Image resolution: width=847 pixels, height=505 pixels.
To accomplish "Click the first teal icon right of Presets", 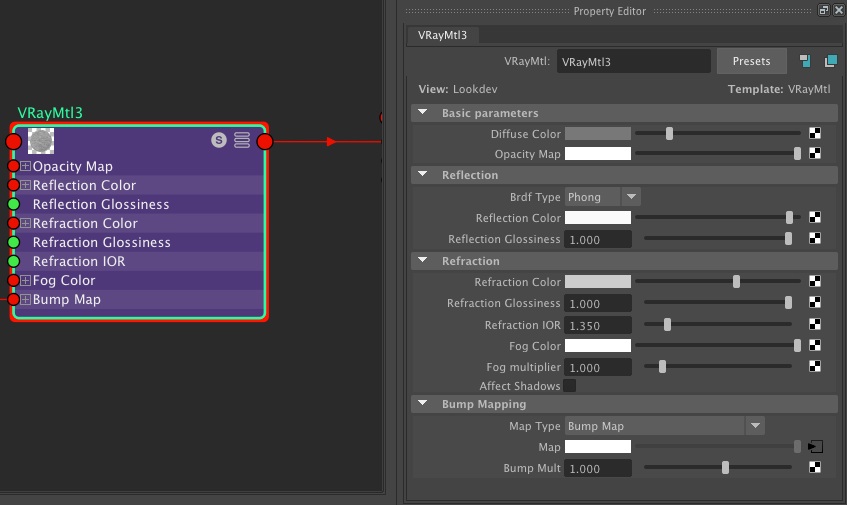I will (x=805, y=61).
